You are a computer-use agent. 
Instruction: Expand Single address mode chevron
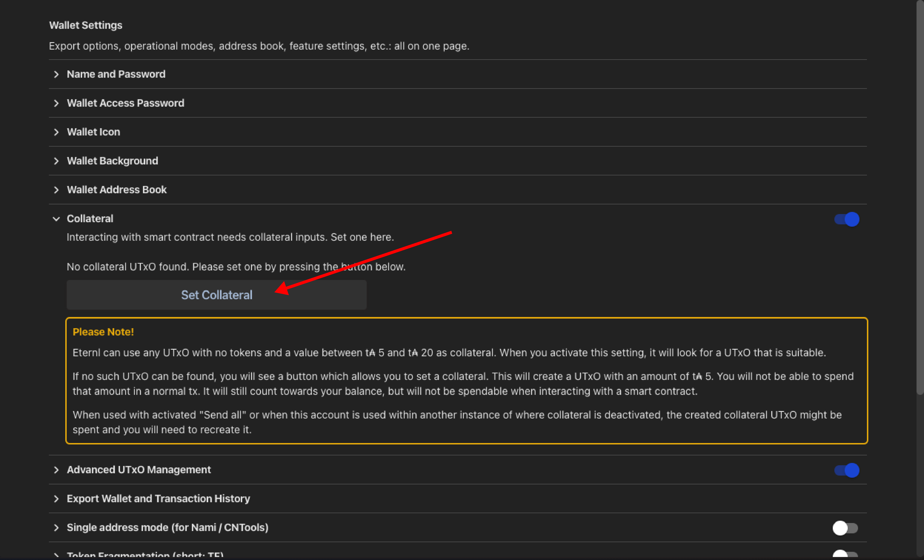pyautogui.click(x=56, y=527)
